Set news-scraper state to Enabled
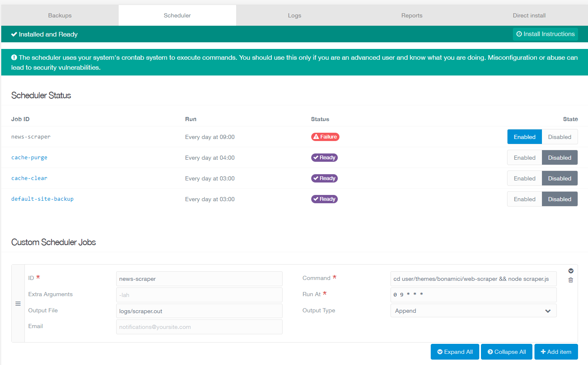This screenshot has width=588, height=365. pyautogui.click(x=525, y=137)
